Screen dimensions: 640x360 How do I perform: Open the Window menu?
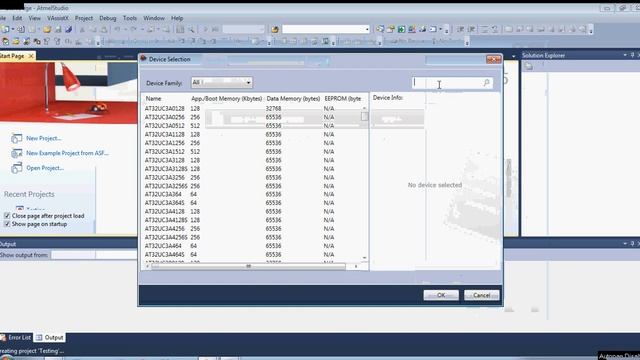click(154, 18)
